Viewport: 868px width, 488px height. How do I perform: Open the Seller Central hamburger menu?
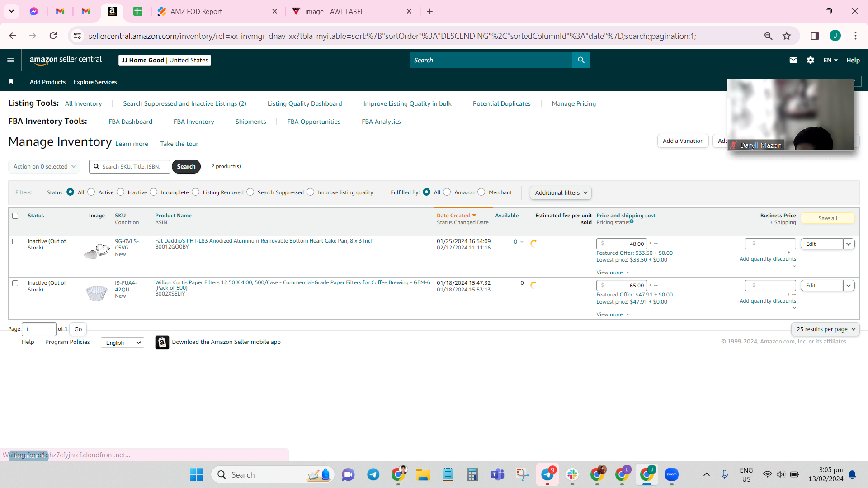tap(11, 60)
